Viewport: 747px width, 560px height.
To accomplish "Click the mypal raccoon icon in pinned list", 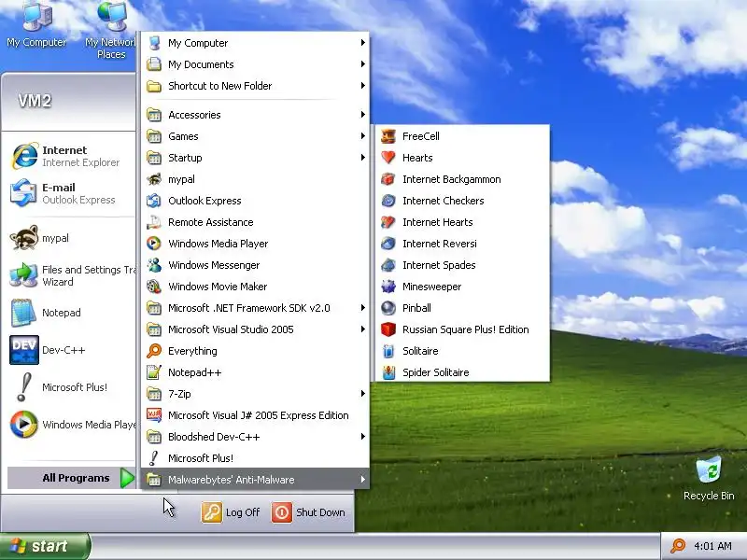I will pyautogui.click(x=24, y=238).
